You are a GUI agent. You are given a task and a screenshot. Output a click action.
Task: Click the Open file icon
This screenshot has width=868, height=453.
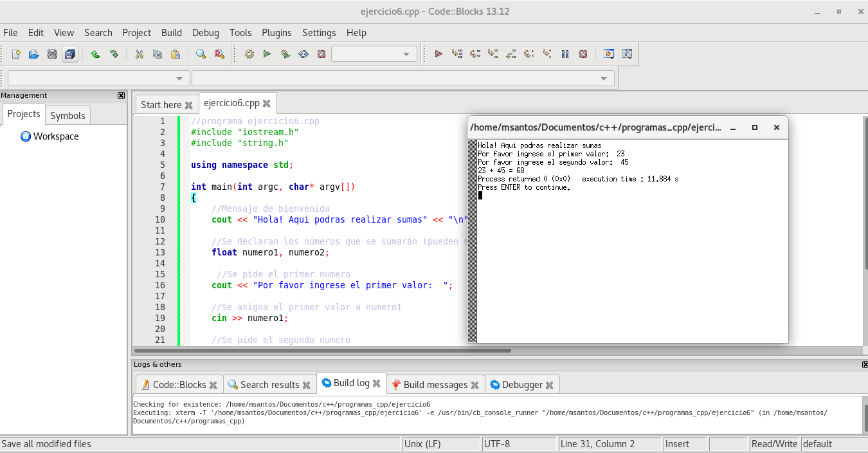coord(34,54)
